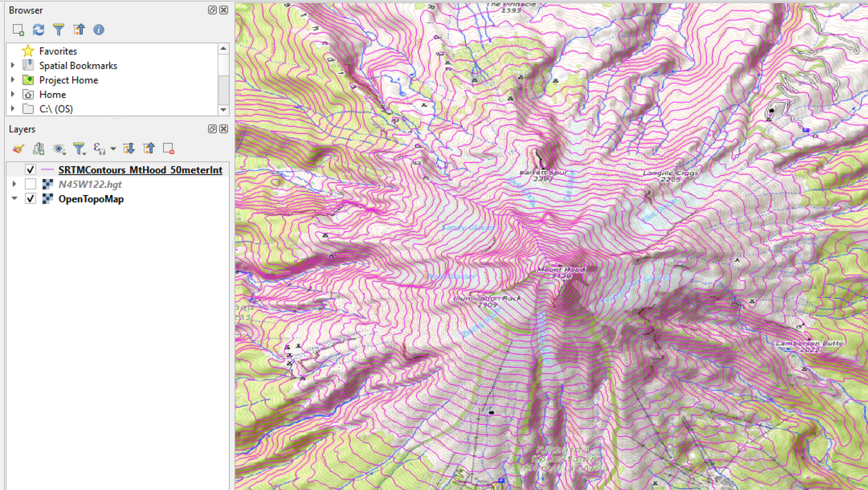The image size is (868, 490).
Task: Click the Browser panel scrollbar down arrow
Action: tap(223, 110)
